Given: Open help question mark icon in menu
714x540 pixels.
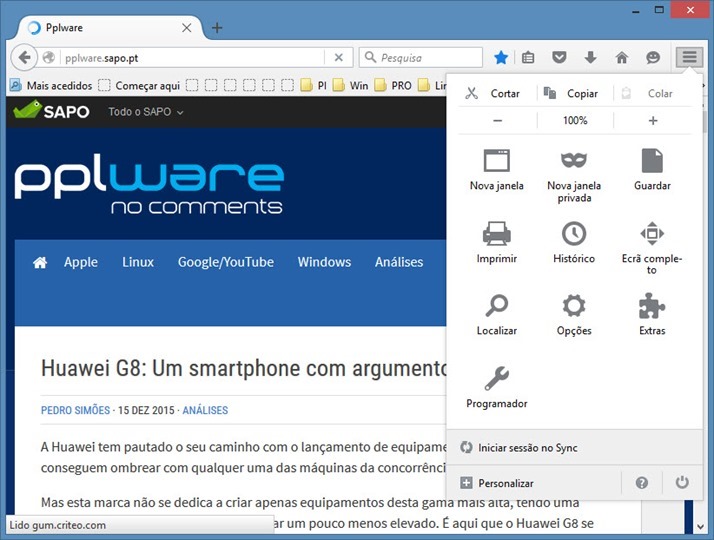Looking at the screenshot, I should pyautogui.click(x=642, y=483).
